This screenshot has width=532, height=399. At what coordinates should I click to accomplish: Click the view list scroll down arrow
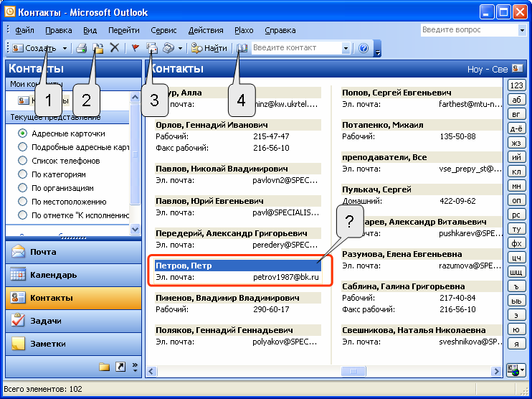pos(135,229)
